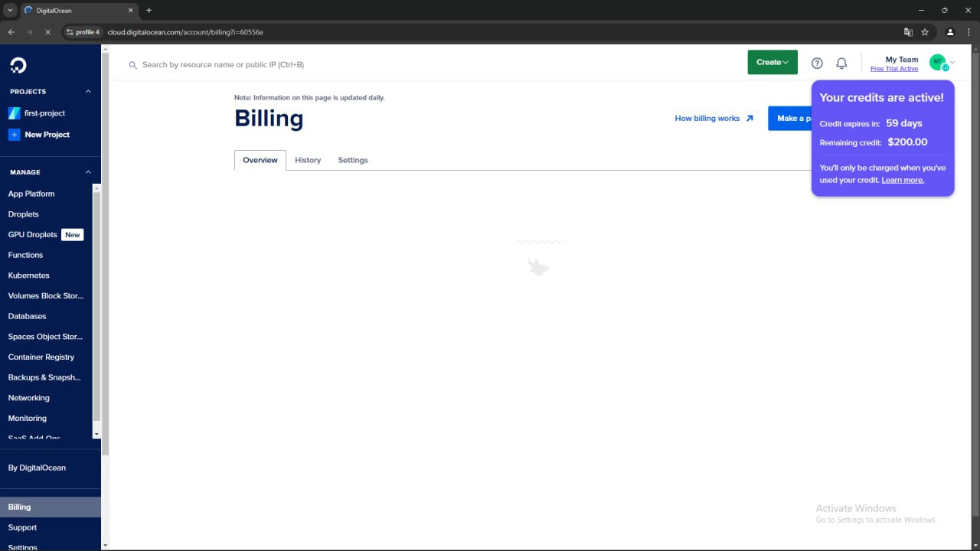Collapse the PROJECTS section
Screen dimensions: 980x551
[88, 91]
